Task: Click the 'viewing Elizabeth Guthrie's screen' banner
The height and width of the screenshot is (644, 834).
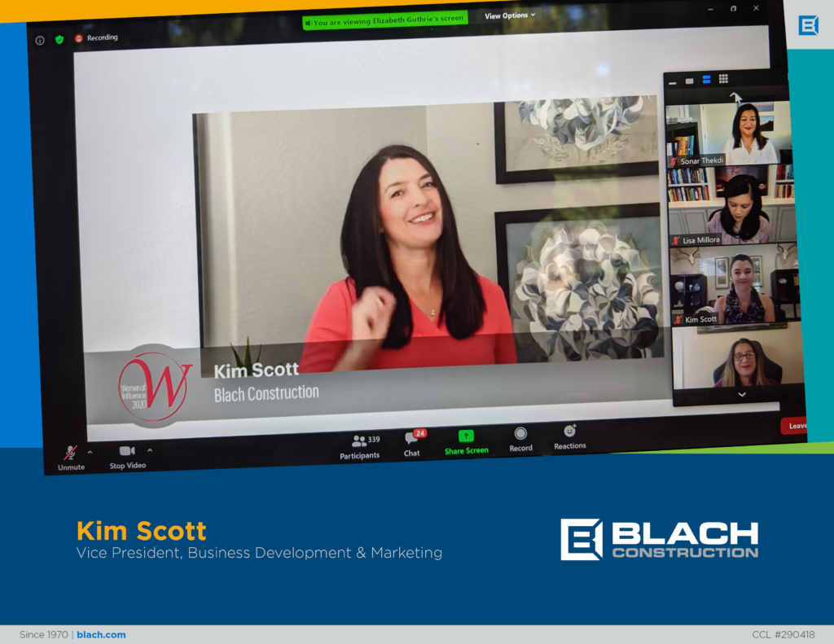Action: (385, 20)
